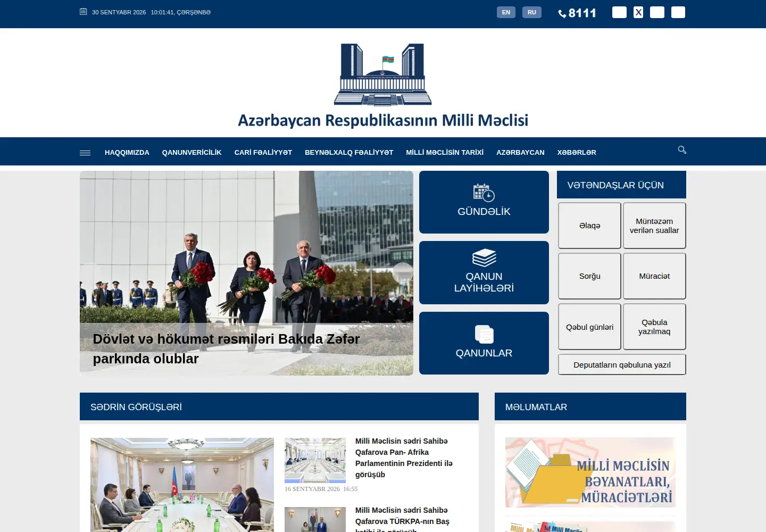Click the MƏLUMATLAR section header

[590, 406]
